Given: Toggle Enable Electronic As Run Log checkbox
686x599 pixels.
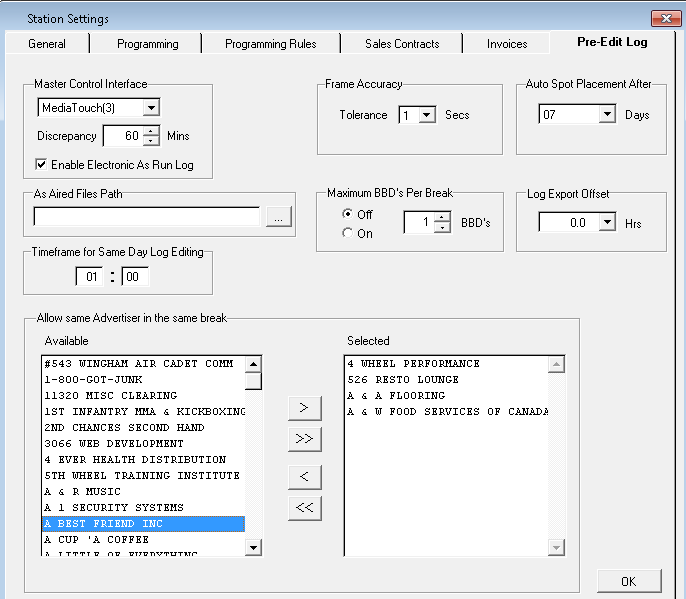Looking at the screenshot, I should [x=41, y=163].
